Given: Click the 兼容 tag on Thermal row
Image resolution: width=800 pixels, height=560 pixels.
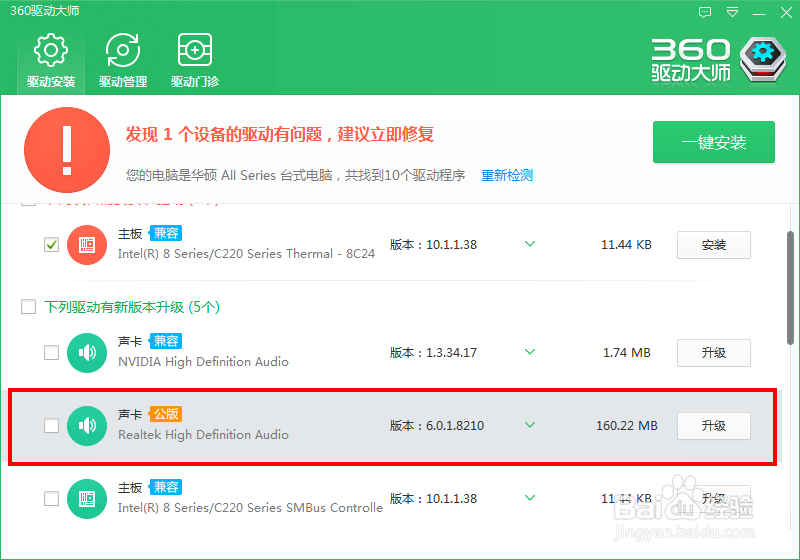Looking at the screenshot, I should click(x=166, y=233).
